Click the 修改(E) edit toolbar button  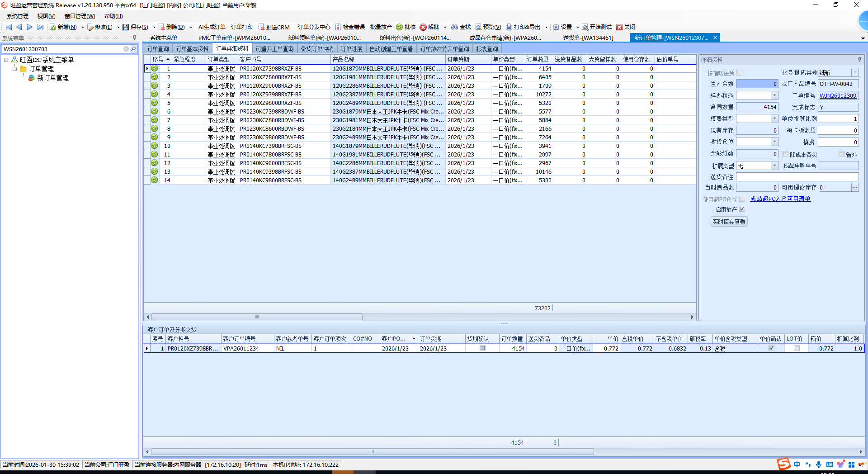tap(100, 27)
